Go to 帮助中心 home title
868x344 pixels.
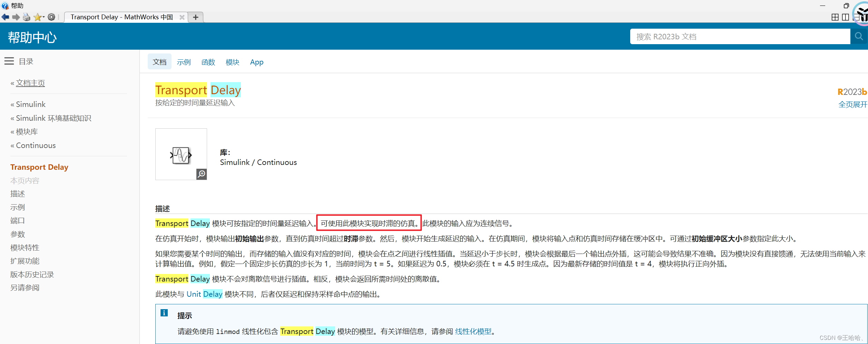pos(32,37)
